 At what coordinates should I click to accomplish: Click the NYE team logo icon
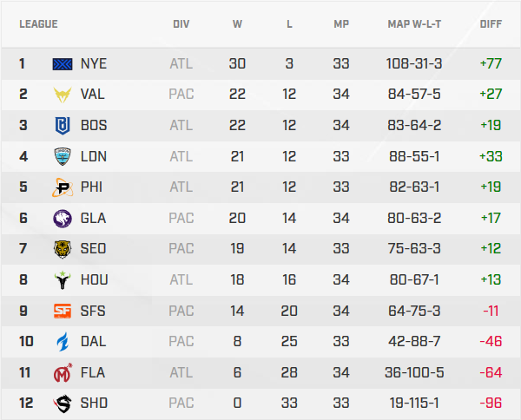click(x=63, y=63)
